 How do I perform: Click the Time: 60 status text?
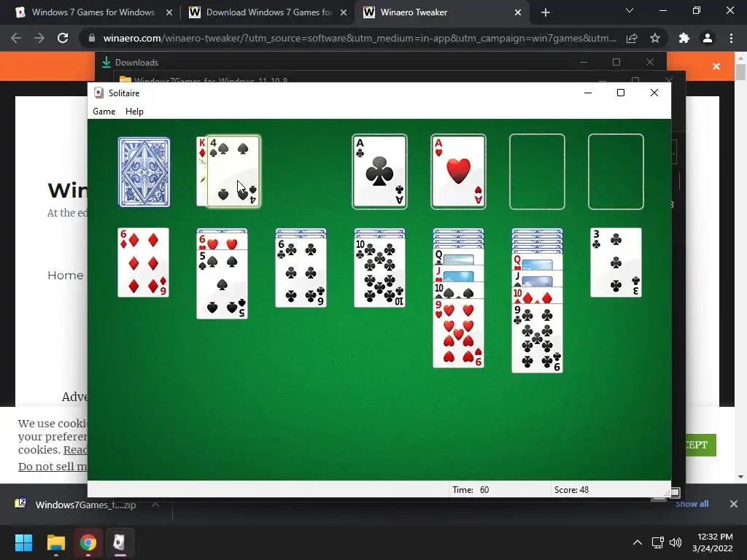click(x=471, y=490)
